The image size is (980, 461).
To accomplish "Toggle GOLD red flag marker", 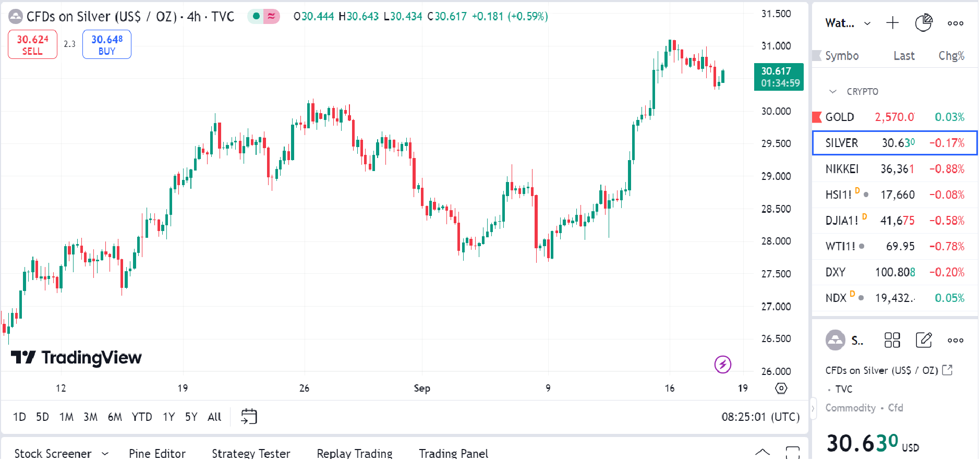I will pos(817,117).
